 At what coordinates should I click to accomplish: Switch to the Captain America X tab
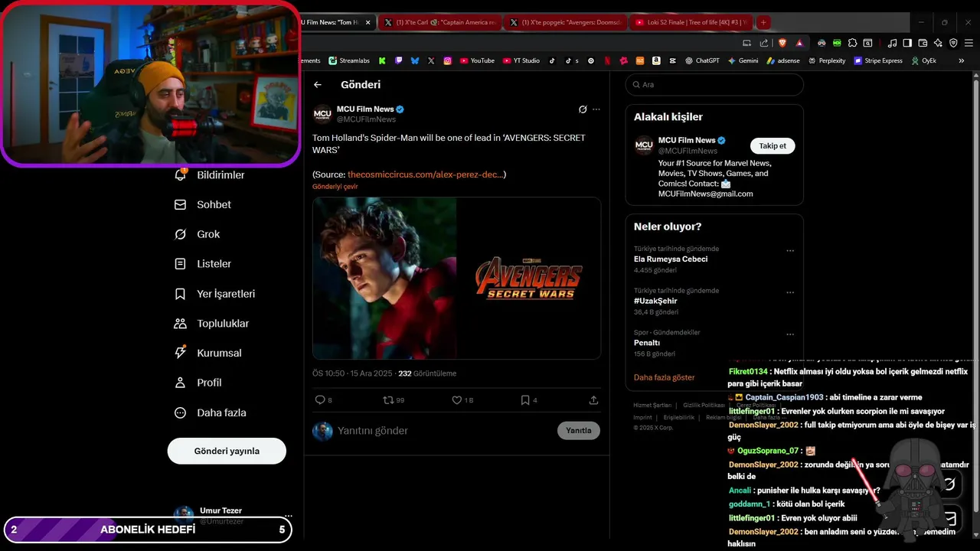click(x=439, y=22)
